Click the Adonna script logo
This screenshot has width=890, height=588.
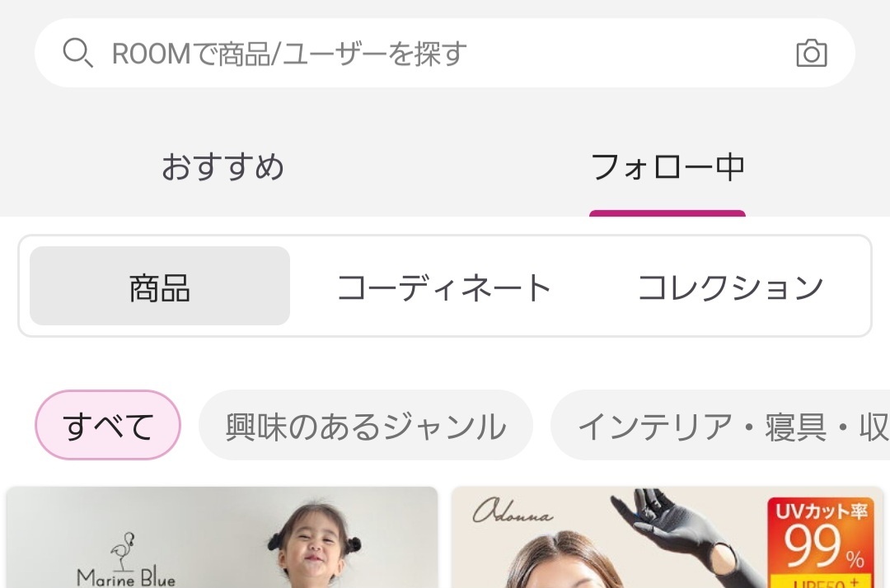(x=513, y=511)
